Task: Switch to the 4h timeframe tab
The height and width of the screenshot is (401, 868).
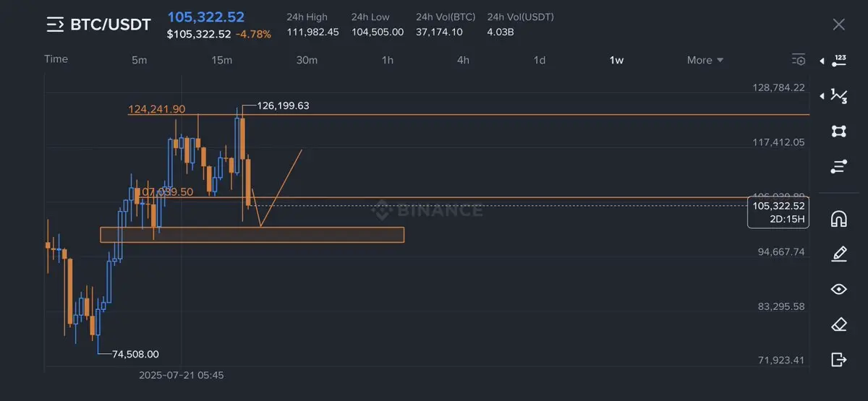Action: pyautogui.click(x=463, y=60)
